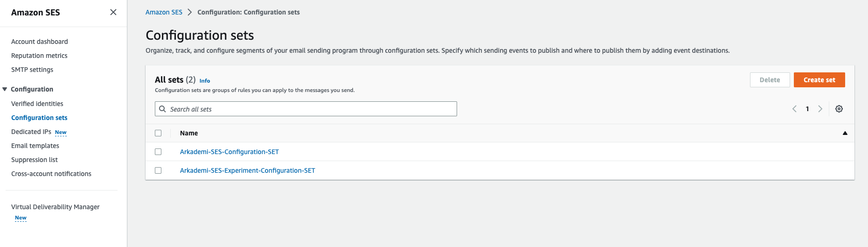Sort by Name ascending triangle
Image resolution: width=868 pixels, height=247 pixels.
845,133
